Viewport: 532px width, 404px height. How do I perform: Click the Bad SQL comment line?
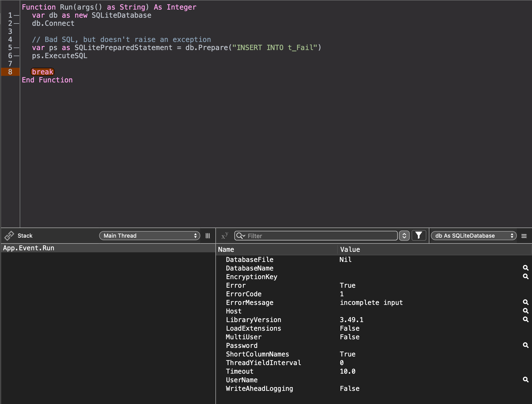pos(121,39)
